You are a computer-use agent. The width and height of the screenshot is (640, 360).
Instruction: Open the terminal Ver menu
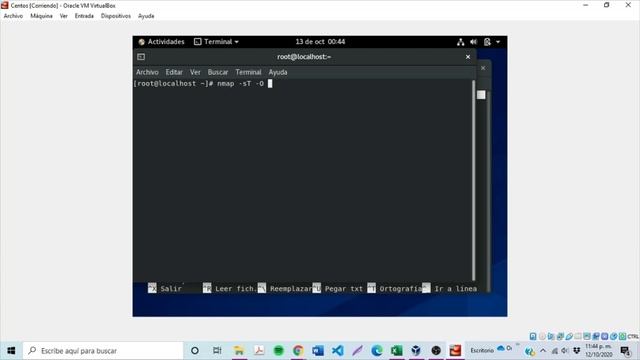coord(195,72)
